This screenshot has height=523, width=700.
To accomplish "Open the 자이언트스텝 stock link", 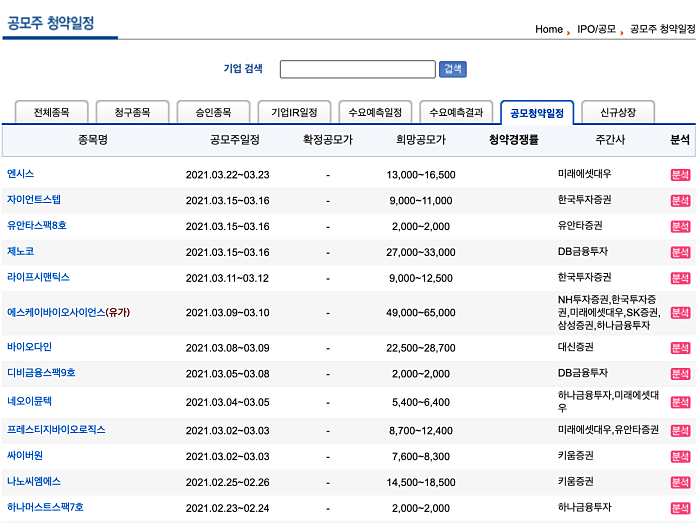I will click(34, 200).
